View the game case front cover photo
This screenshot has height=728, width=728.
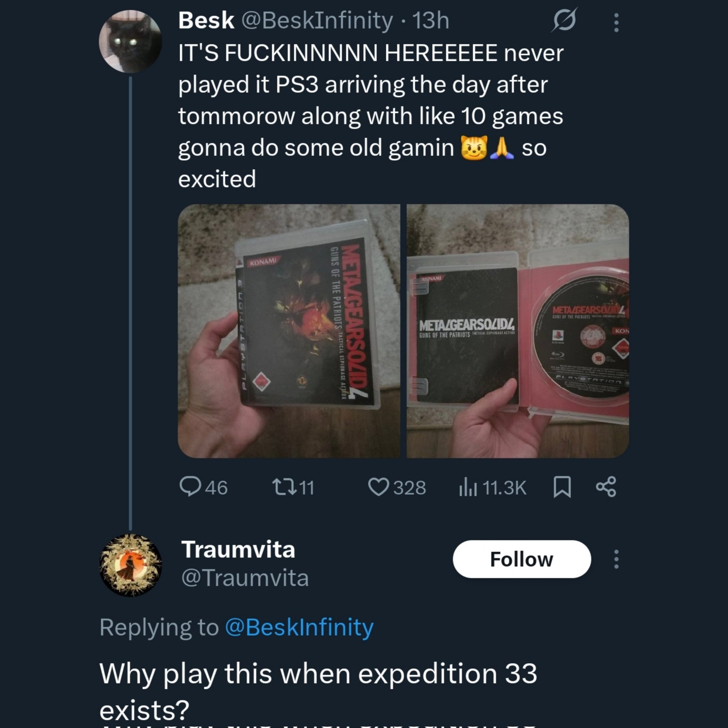pyautogui.click(x=289, y=331)
